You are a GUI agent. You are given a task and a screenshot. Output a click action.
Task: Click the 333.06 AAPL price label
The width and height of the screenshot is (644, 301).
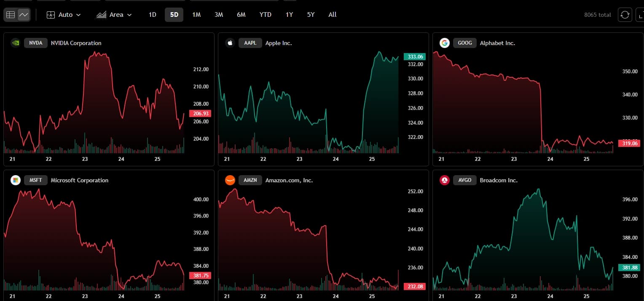[x=414, y=56]
